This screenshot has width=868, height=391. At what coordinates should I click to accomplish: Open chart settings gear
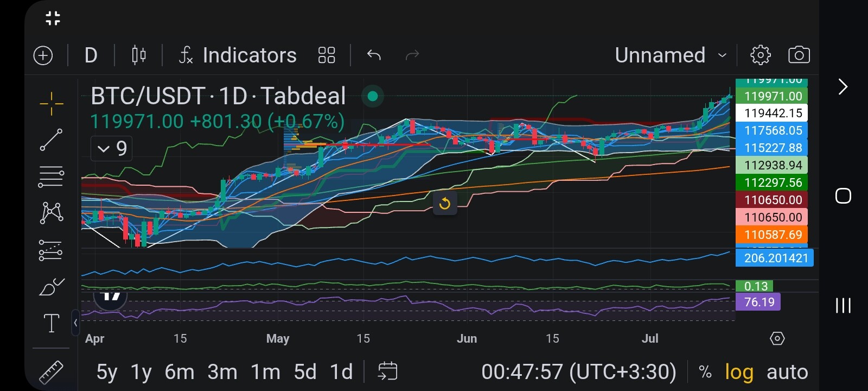coord(760,55)
